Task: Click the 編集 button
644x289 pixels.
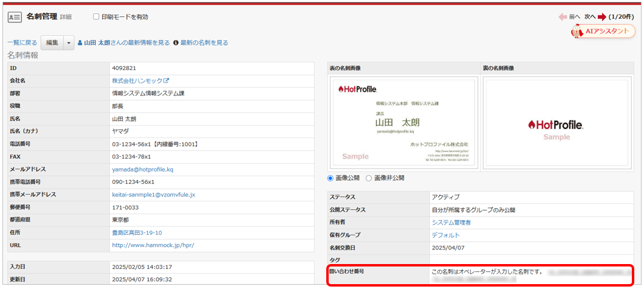Action: pyautogui.click(x=52, y=43)
